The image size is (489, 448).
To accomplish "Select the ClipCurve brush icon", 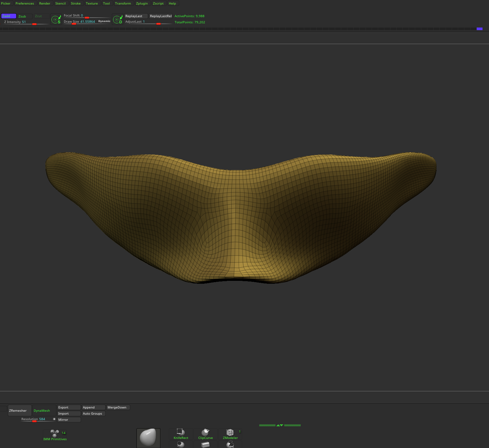I will click(x=205, y=432).
